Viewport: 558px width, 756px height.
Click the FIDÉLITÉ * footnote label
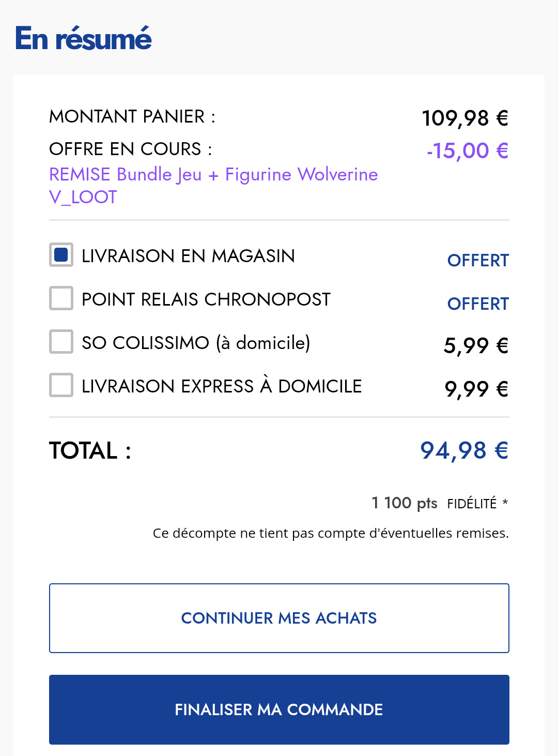coord(477,504)
